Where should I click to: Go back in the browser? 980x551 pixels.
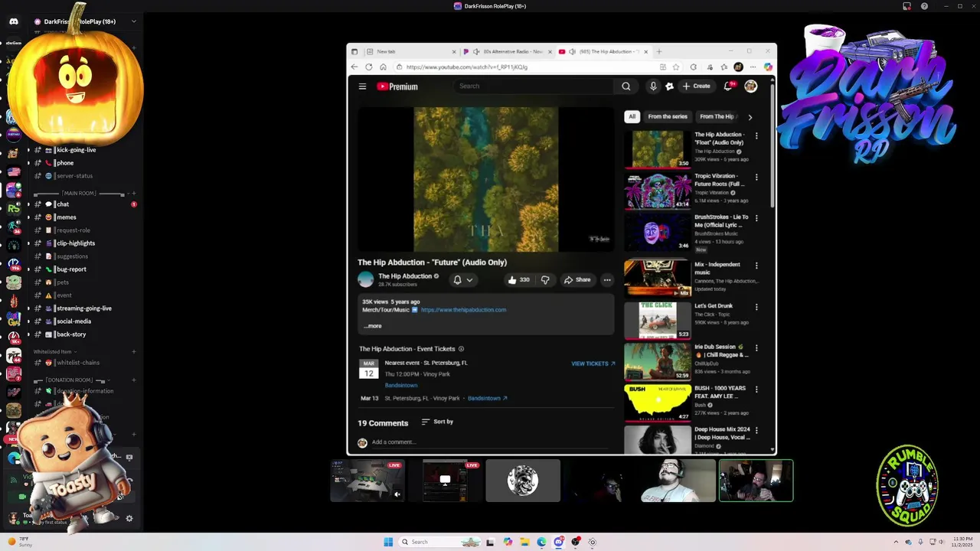pos(354,67)
